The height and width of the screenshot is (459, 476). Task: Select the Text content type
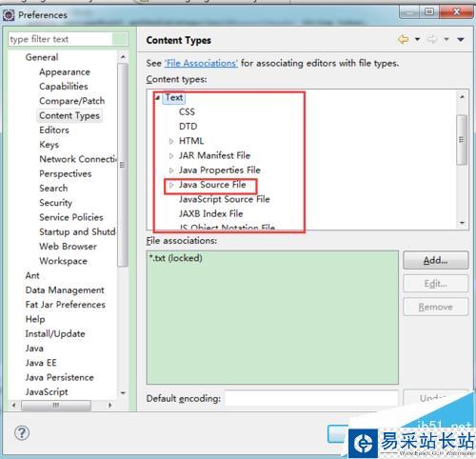point(174,97)
